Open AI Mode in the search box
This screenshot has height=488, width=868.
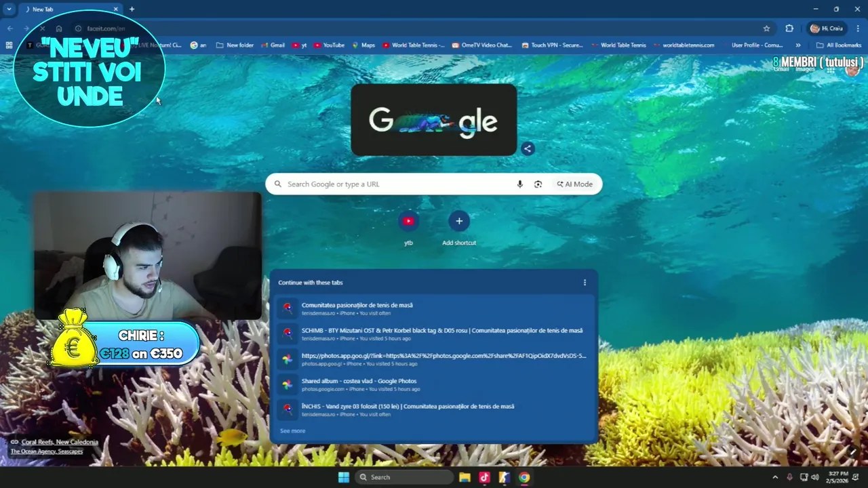(x=575, y=184)
